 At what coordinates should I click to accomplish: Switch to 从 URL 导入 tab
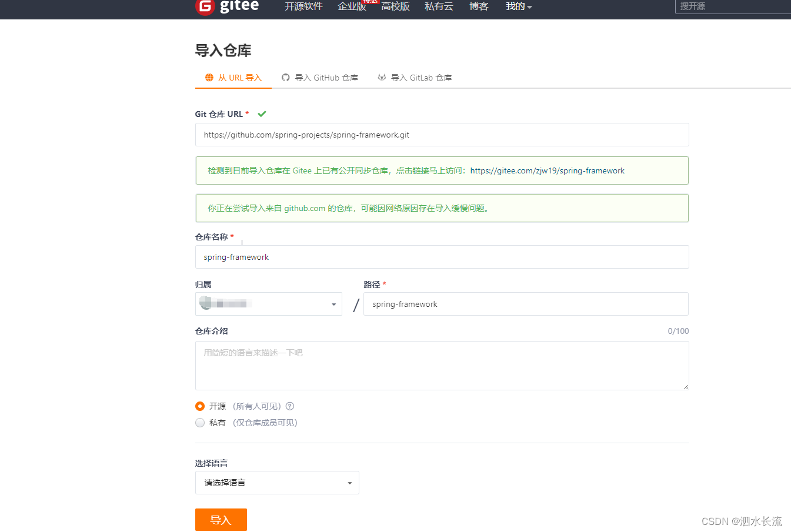pyautogui.click(x=233, y=78)
